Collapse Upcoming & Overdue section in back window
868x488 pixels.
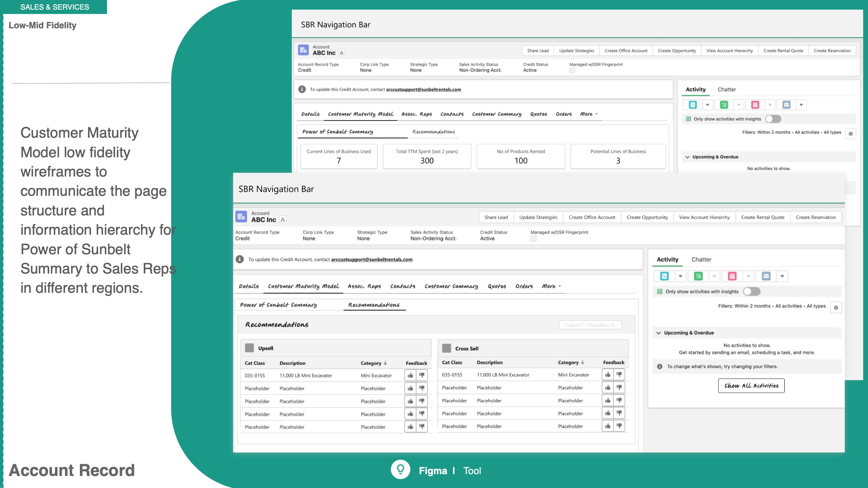687,157
